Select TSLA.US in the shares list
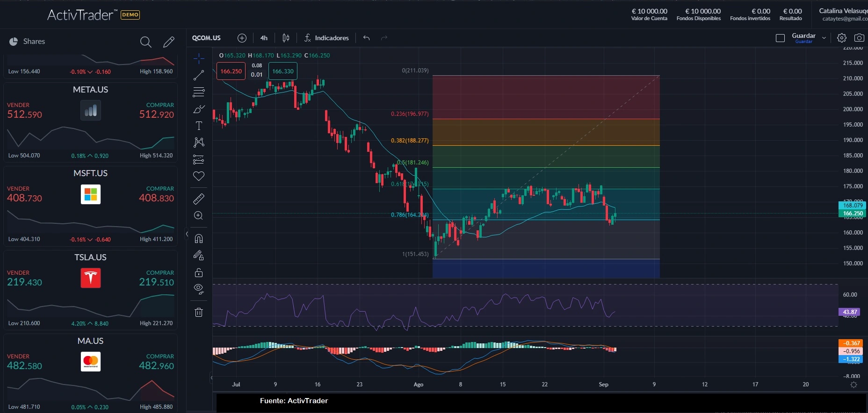This screenshot has width=868, height=413. pyautogui.click(x=90, y=257)
